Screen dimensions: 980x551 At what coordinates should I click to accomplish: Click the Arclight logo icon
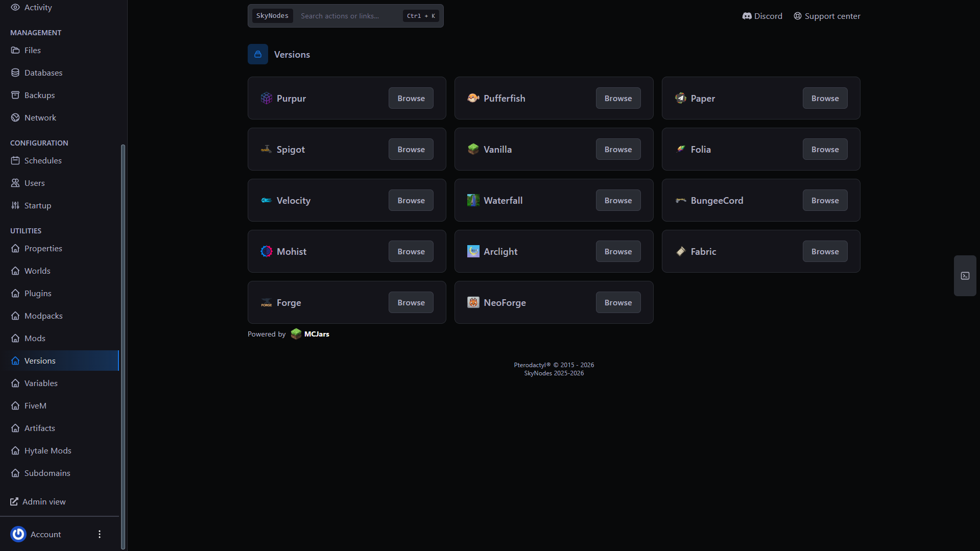[473, 251]
